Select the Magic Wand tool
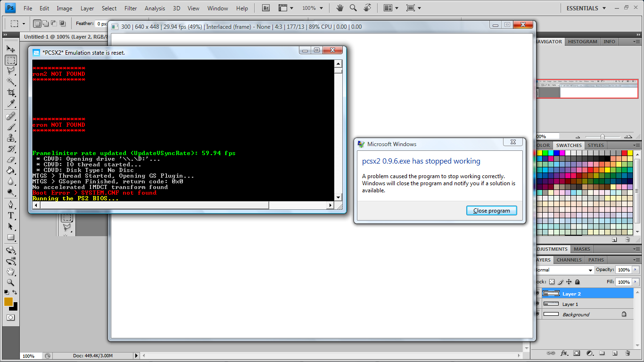The width and height of the screenshot is (644, 362). coord(11,82)
